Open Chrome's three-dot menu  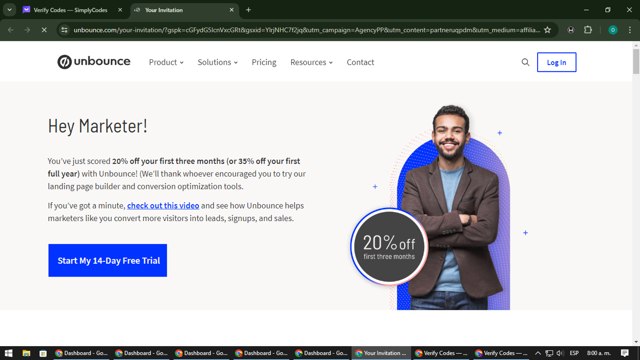[630, 30]
